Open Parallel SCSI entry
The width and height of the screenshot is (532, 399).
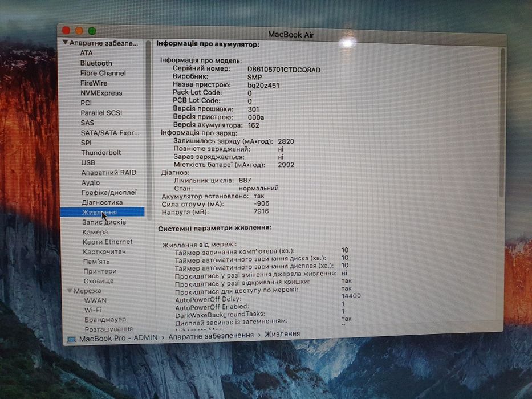(101, 113)
